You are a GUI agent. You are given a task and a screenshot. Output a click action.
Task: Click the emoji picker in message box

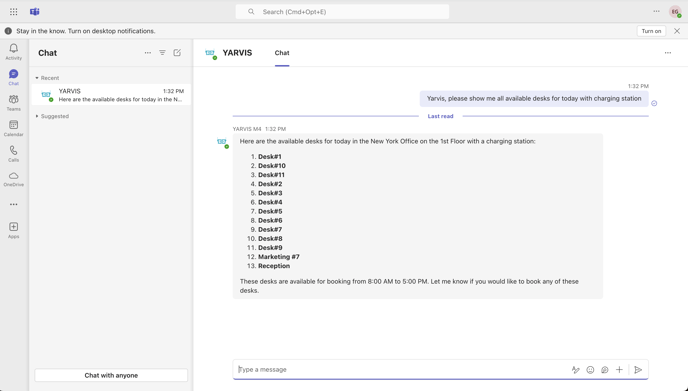coord(590,370)
